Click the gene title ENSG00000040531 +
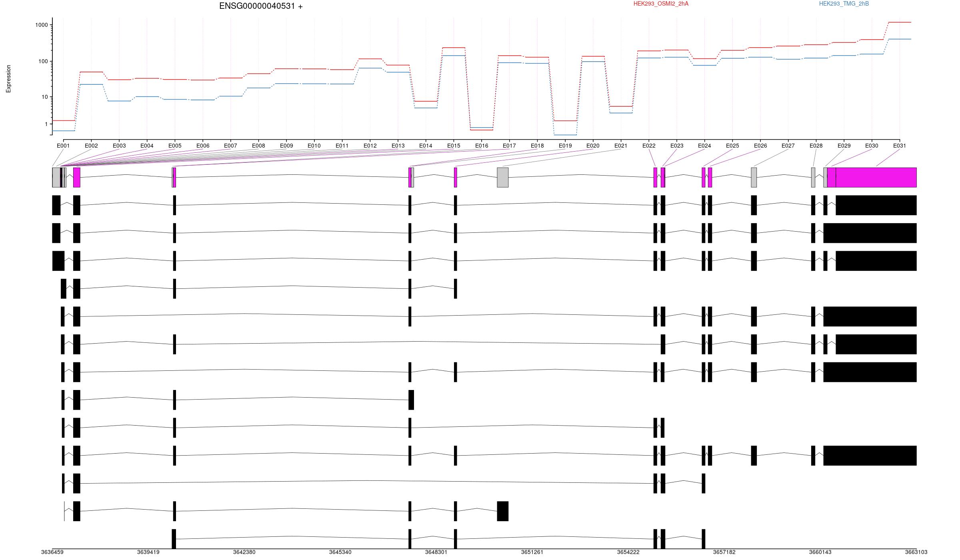Screen dimensions: 960x560 pyautogui.click(x=261, y=6)
